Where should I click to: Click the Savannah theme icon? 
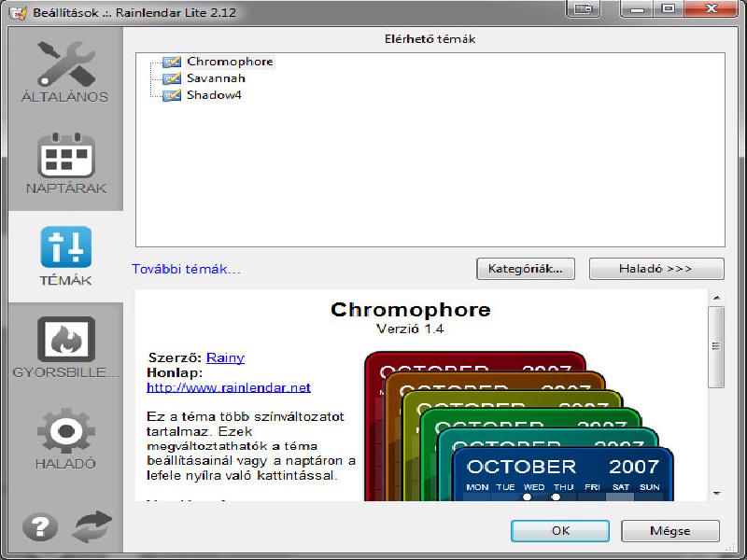pos(172,78)
